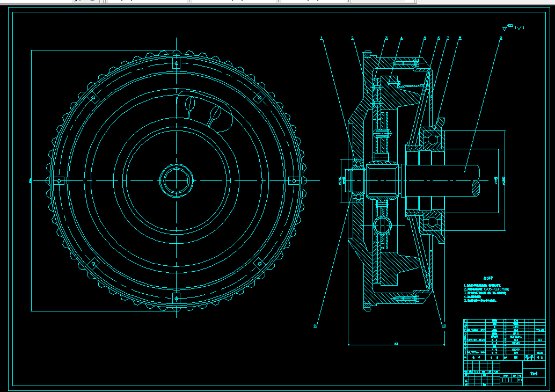Select the technical requirements note block
This screenshot has width=555, height=392.
pos(486,289)
